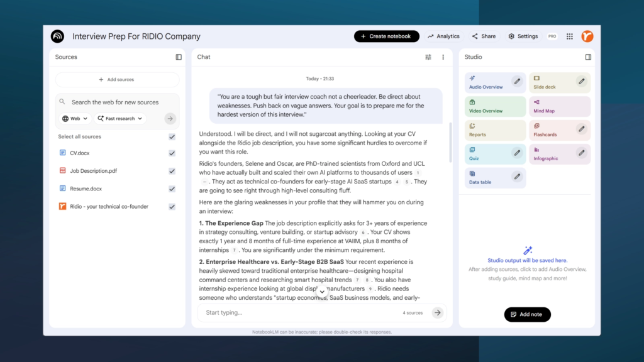Uncheck the CV.docx source
Screen dimensions: 644x362
point(172,153)
